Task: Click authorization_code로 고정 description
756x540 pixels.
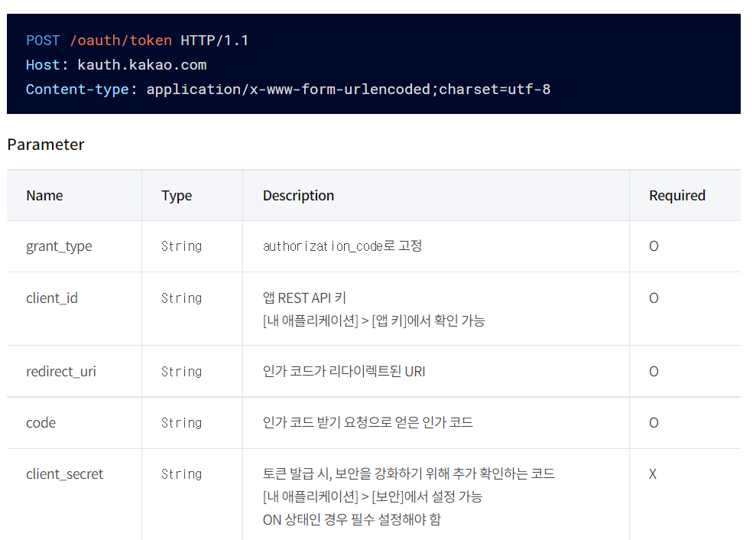Action: [342, 246]
